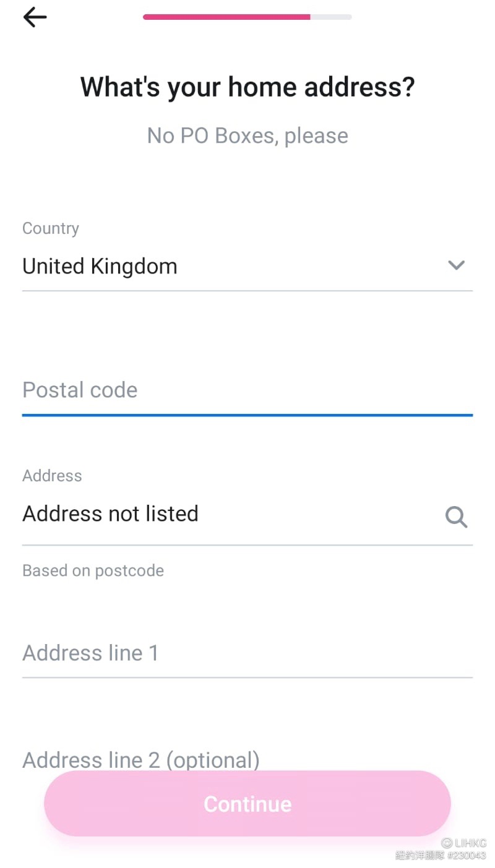Click the 'What's your home address?' heading

point(247,87)
